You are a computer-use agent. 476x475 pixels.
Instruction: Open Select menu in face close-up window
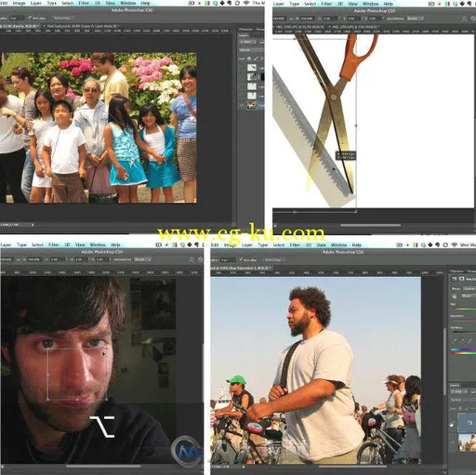click(37, 244)
